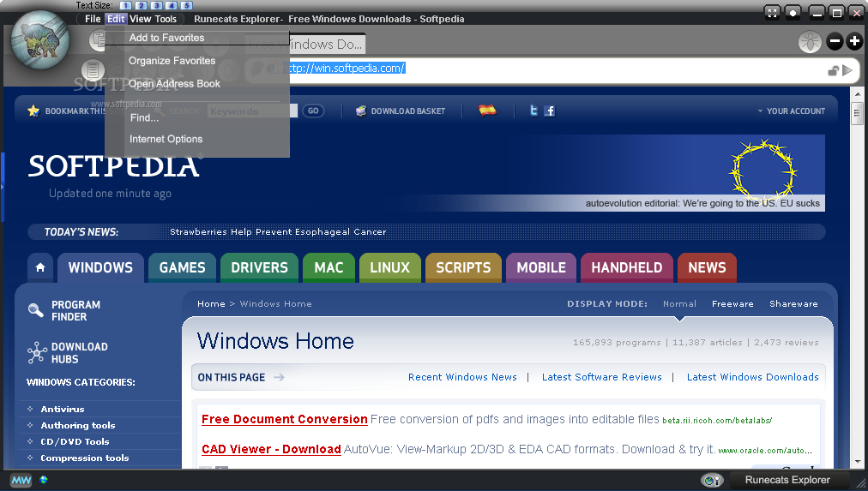Screen dimensions: 868x491
Task: Open the CD/DVD Tools category
Action: 75,442
